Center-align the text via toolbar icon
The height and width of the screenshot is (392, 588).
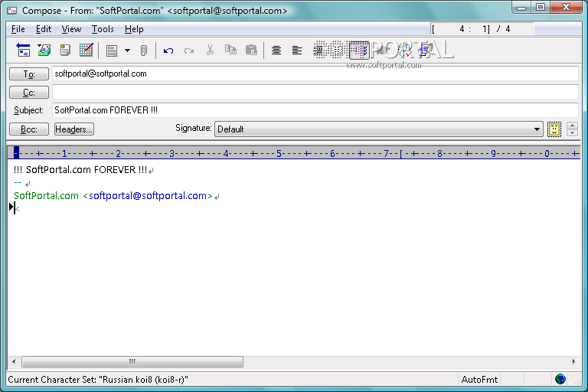tap(276, 51)
